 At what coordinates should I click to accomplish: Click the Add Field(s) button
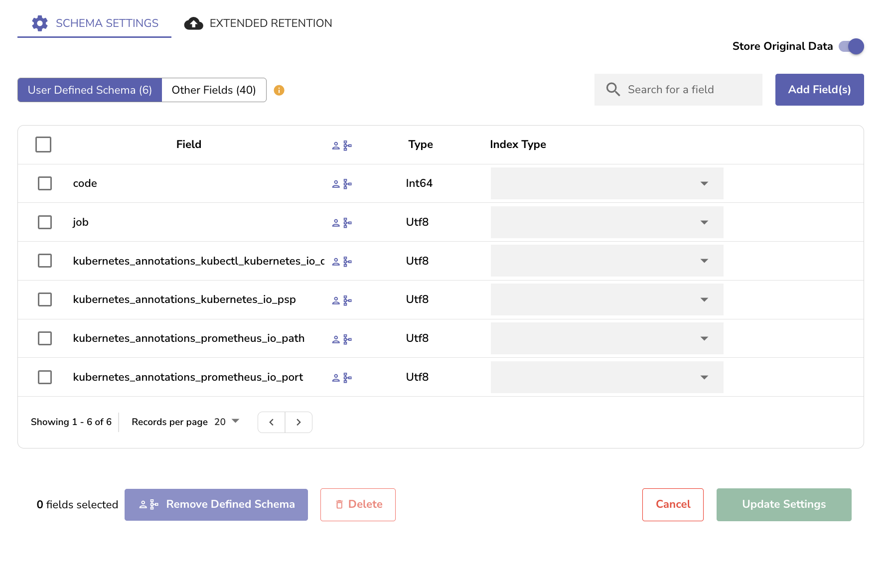pos(819,90)
